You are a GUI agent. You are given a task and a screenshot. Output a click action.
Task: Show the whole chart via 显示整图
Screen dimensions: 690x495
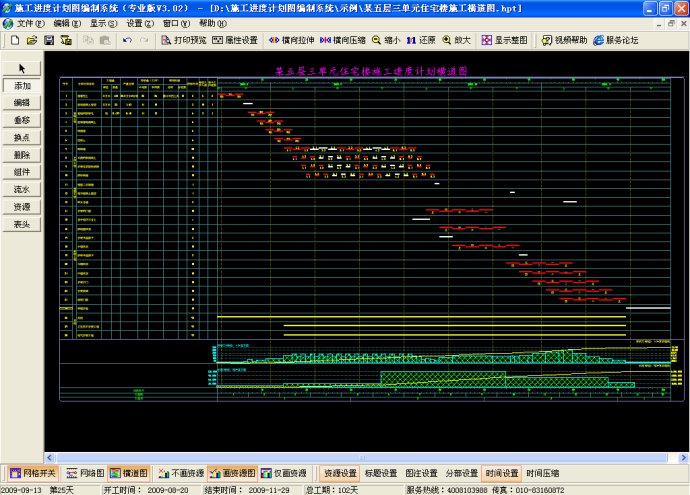click(504, 40)
